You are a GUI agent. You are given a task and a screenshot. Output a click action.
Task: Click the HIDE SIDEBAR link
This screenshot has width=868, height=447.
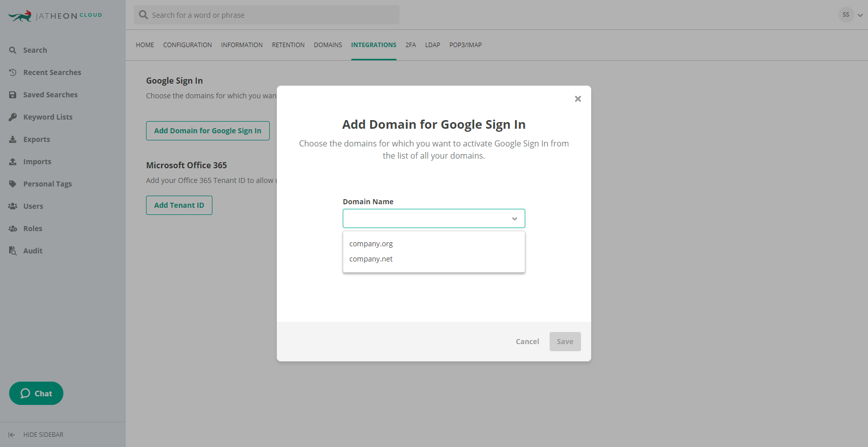pyautogui.click(x=43, y=435)
